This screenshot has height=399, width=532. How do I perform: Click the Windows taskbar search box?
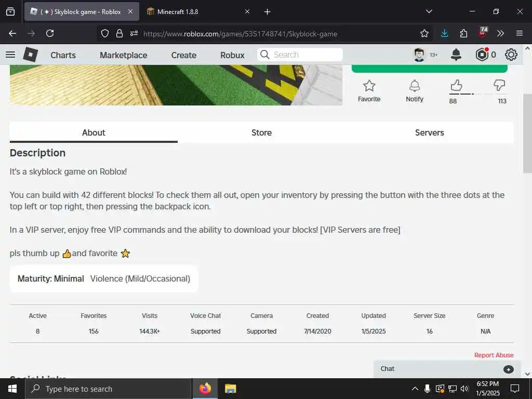(x=108, y=389)
